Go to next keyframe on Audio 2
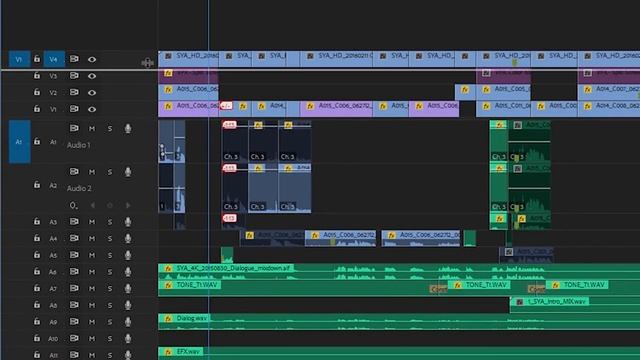Image resolution: width=640 pixels, height=360 pixels. coord(128,205)
